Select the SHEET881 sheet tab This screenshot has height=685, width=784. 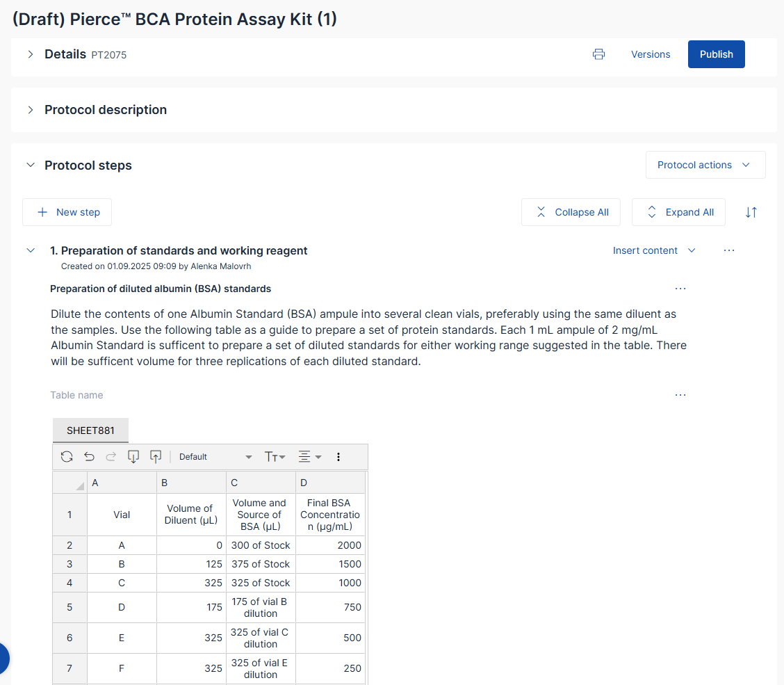pyautogui.click(x=90, y=430)
